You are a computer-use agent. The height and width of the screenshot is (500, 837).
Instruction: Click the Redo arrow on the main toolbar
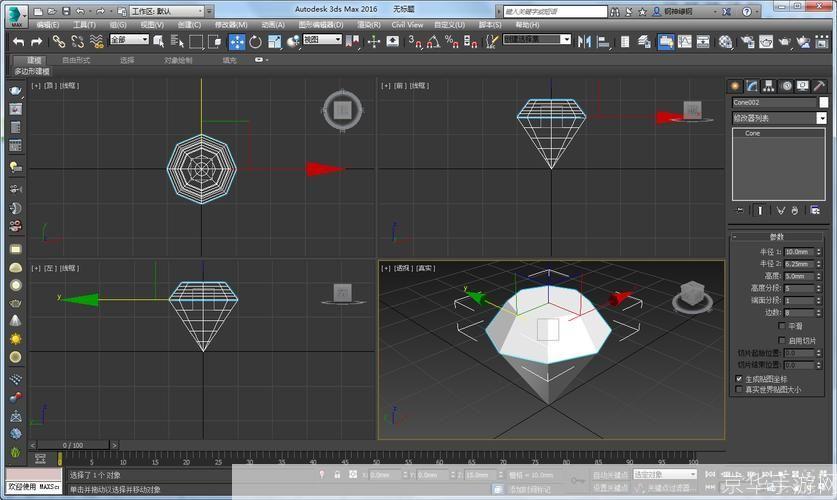pyautogui.click(x=36, y=41)
